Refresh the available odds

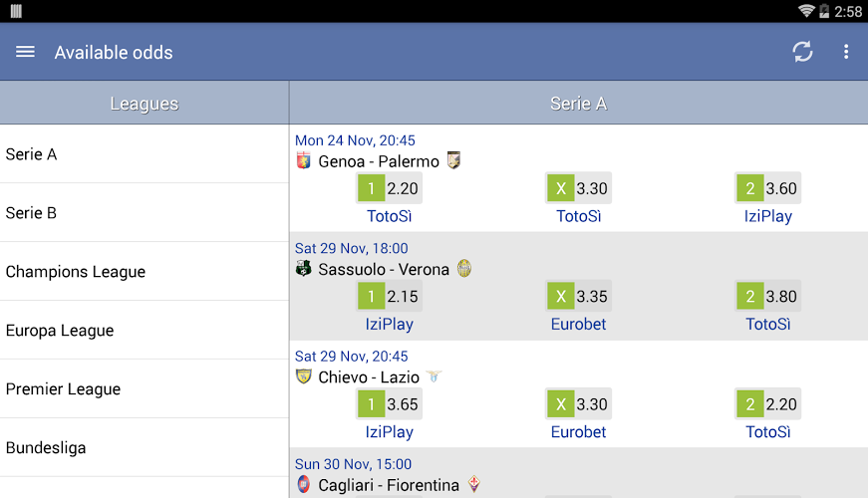point(802,52)
